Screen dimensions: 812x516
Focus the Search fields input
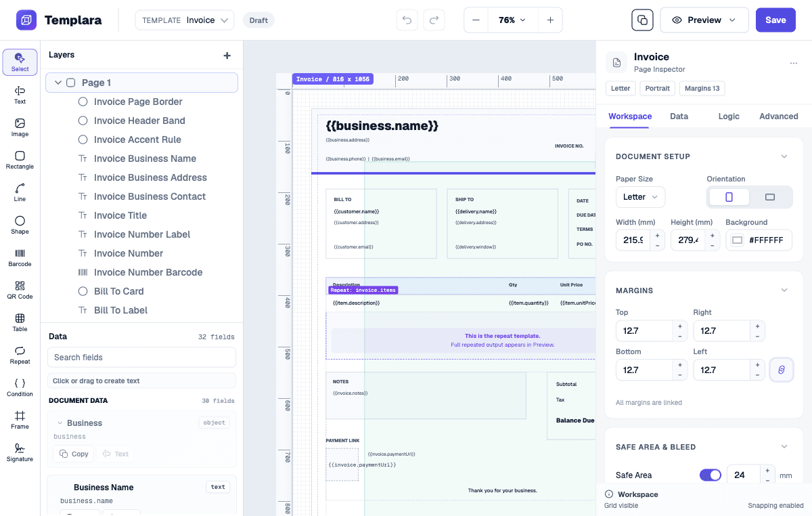coord(141,358)
